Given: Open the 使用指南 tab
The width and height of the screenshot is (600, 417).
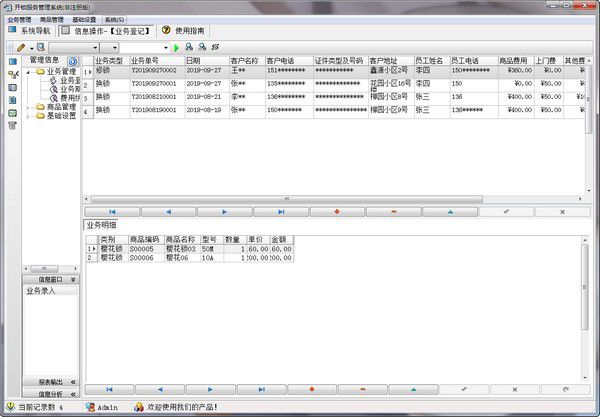Looking at the screenshot, I should (183, 31).
